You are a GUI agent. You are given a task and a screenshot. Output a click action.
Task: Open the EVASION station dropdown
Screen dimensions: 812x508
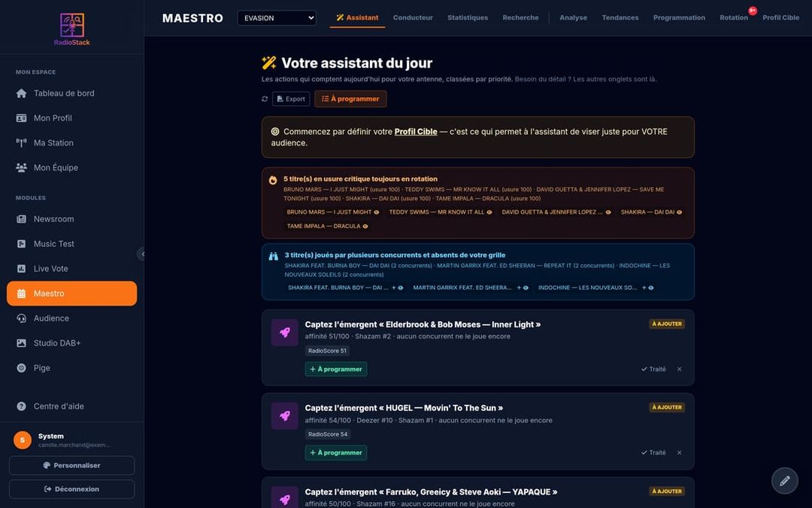[277, 18]
